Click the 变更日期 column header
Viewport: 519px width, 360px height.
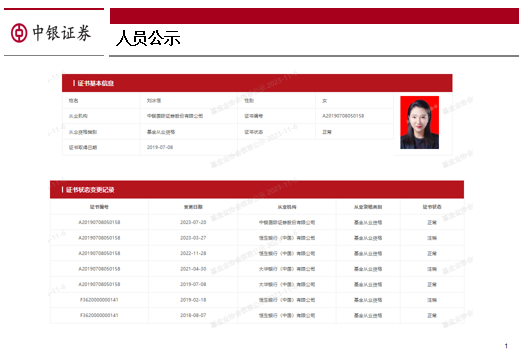click(193, 207)
